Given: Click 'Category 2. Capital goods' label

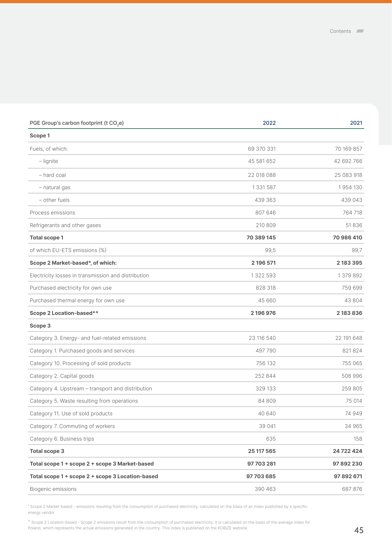Looking at the screenshot, I should 62,376.
